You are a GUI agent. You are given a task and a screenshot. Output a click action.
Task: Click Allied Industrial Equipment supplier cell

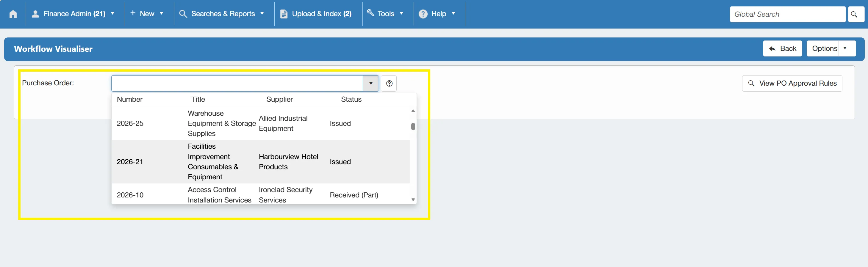click(x=283, y=123)
